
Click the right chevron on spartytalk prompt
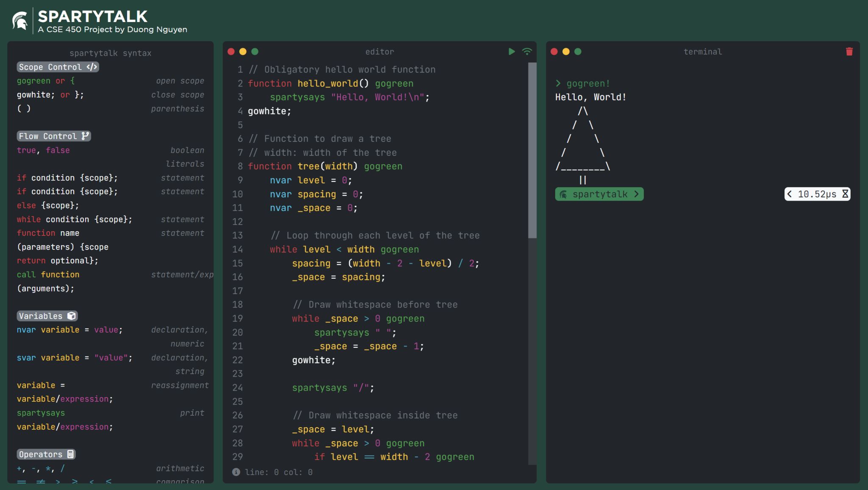[x=636, y=194]
